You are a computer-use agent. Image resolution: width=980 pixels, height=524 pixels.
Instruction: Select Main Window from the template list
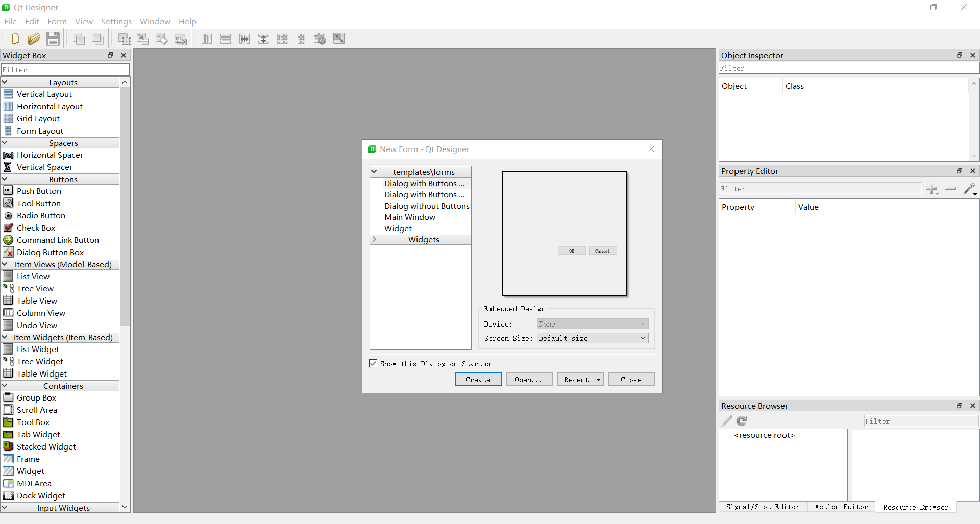tap(410, 217)
